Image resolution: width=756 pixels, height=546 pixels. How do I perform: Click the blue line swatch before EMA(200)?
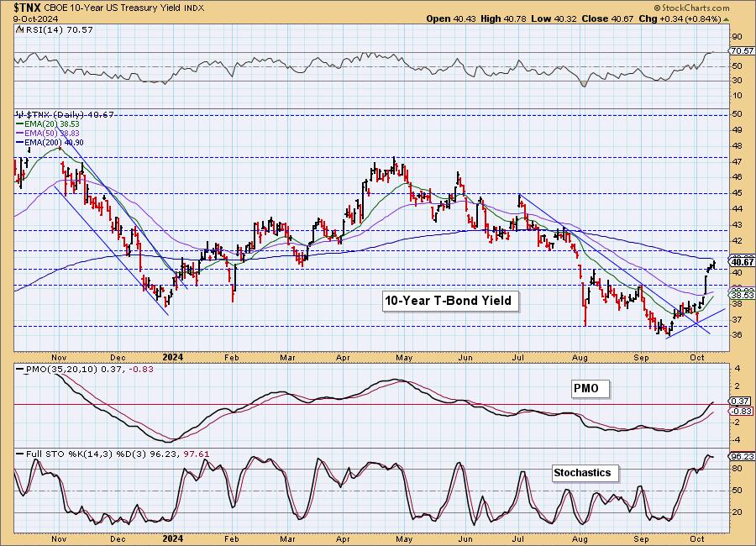(20, 142)
